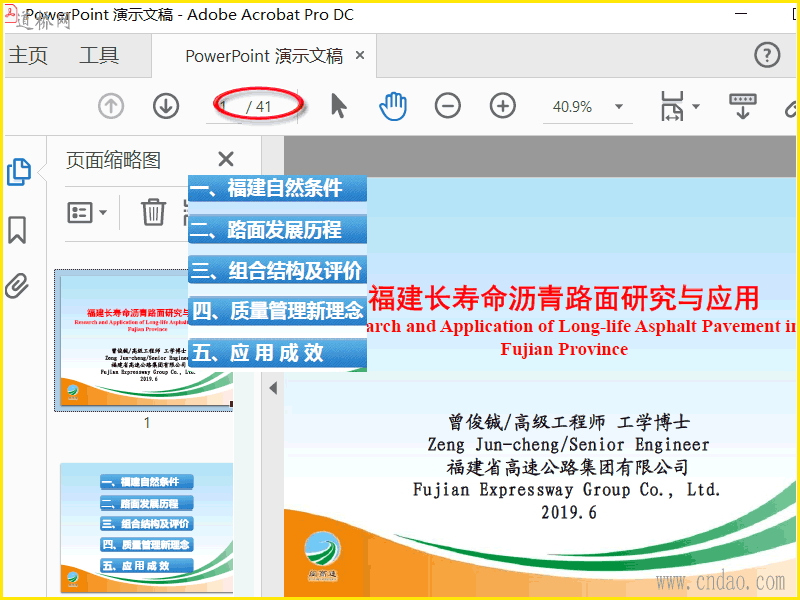Select the PowerPoint 演示文稿 document tab
This screenshot has width=800, height=600.
pos(264,56)
